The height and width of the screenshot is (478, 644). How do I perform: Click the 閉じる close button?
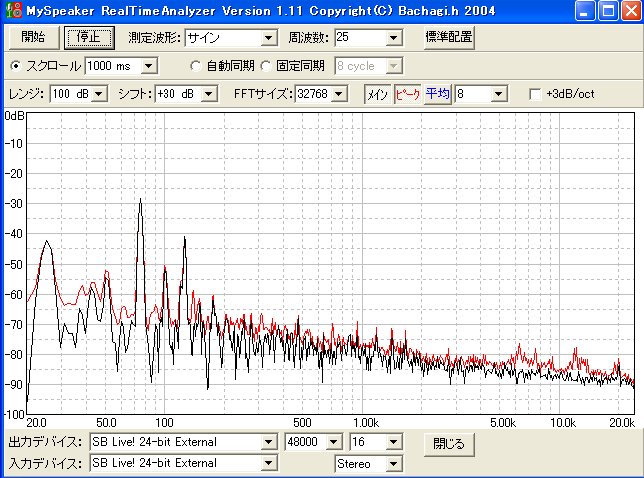tap(449, 444)
